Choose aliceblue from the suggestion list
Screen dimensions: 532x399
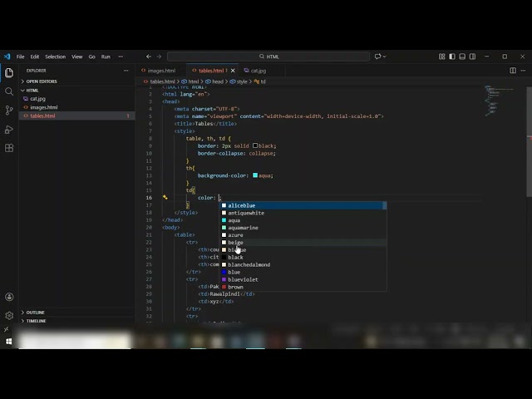[303, 205]
